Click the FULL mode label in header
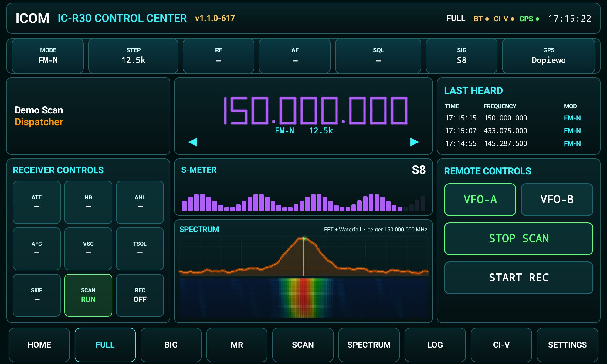The height and width of the screenshot is (364, 607). (456, 18)
